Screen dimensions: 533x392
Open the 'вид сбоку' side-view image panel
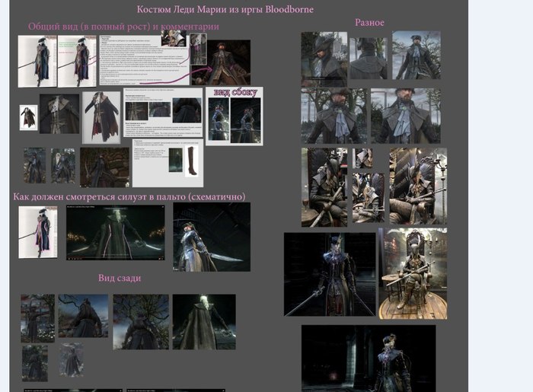pyautogui.click(x=235, y=116)
